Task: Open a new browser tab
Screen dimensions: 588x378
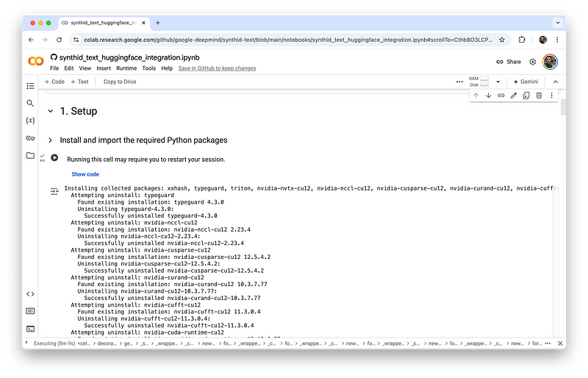Action: [x=158, y=23]
